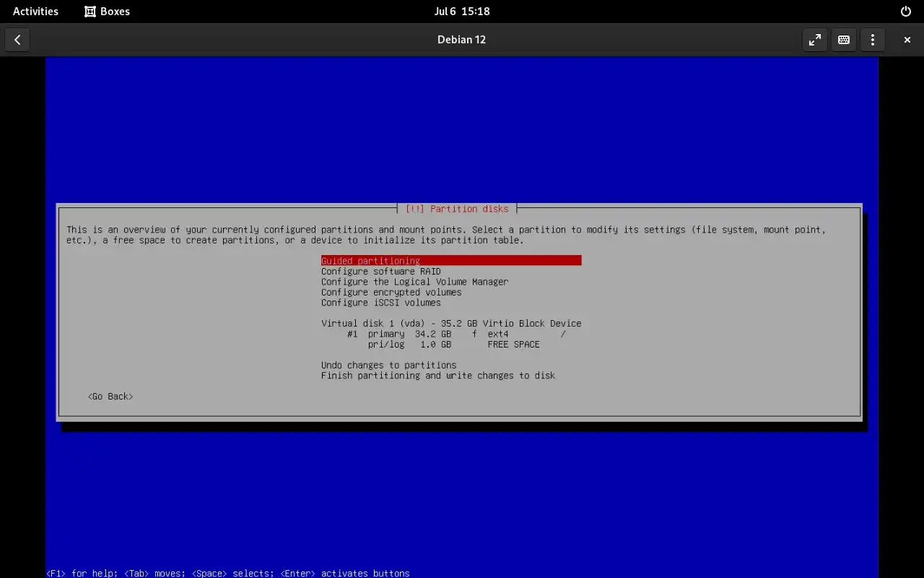The height and width of the screenshot is (578, 924).
Task: Select Configure encrypted volumes
Action: 391,293
